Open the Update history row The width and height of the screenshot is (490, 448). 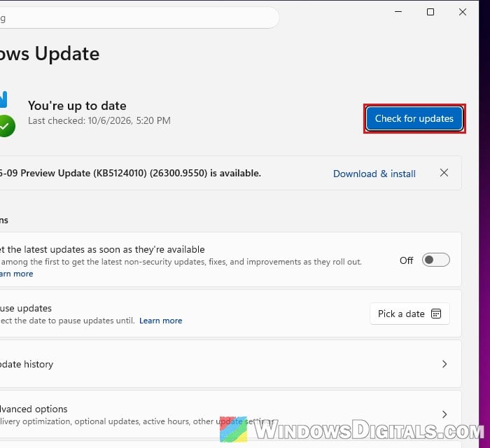point(230,364)
